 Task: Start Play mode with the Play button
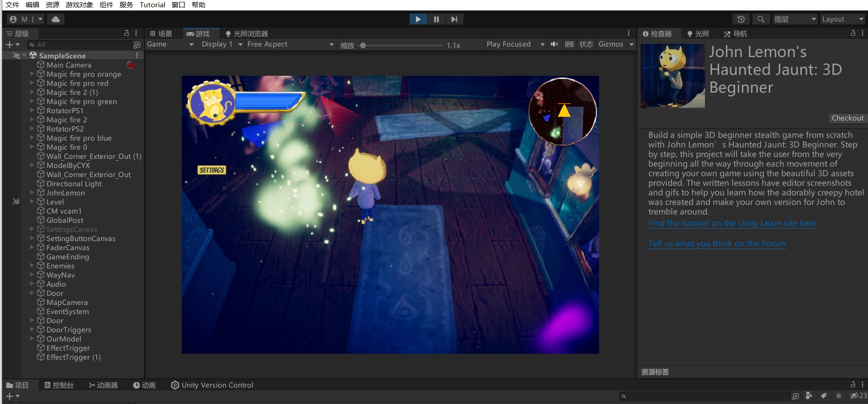coord(418,19)
